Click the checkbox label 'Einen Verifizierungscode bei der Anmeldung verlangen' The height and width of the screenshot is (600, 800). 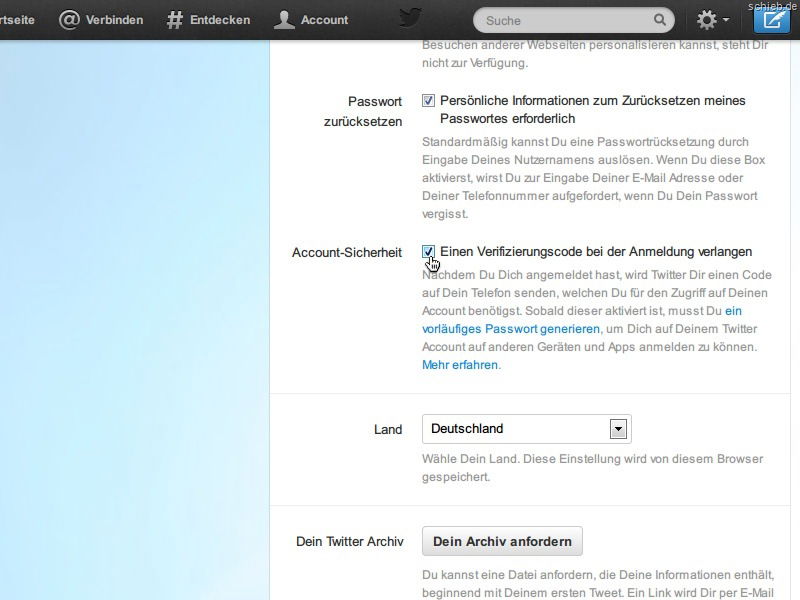[596, 252]
